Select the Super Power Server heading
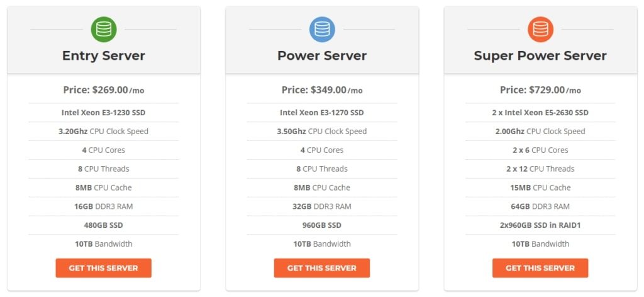The width and height of the screenshot is (644, 297). 540,55
